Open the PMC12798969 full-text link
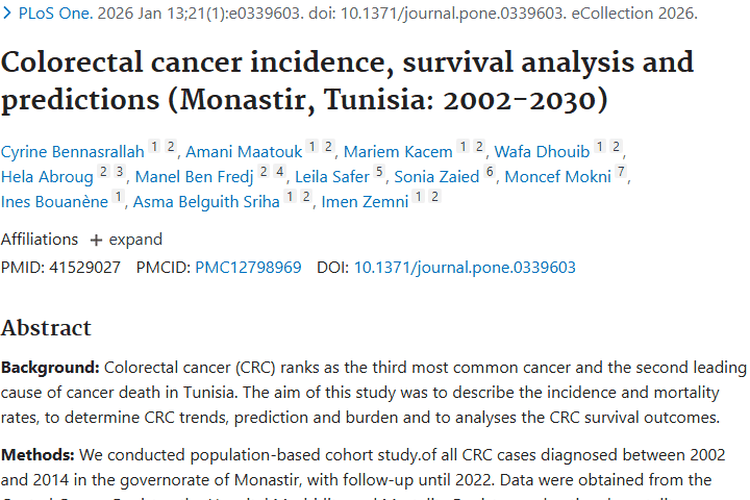750x500 pixels. pyautogui.click(x=248, y=267)
